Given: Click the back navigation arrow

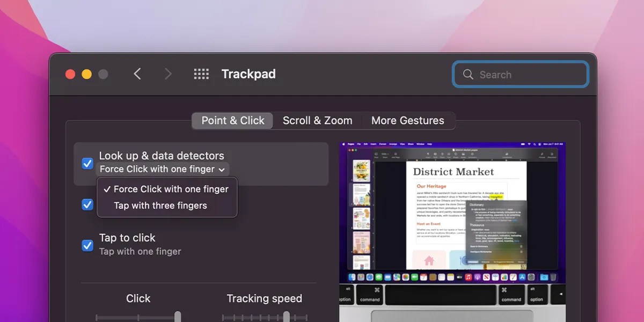Looking at the screenshot, I should pos(137,74).
